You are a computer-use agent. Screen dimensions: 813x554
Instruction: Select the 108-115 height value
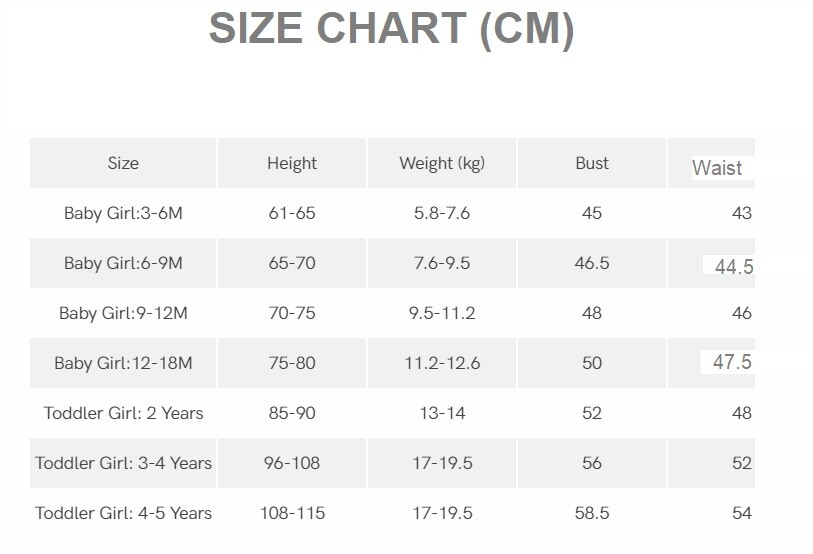click(x=292, y=513)
